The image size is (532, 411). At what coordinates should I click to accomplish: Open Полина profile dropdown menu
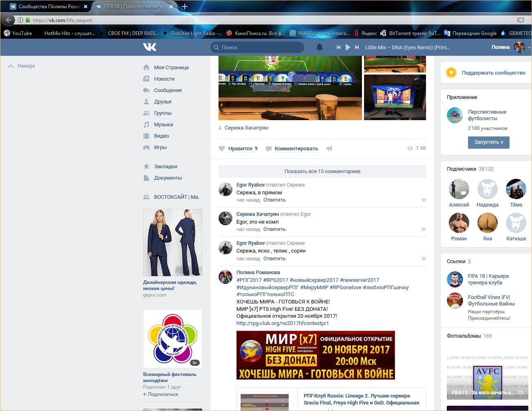(510, 47)
